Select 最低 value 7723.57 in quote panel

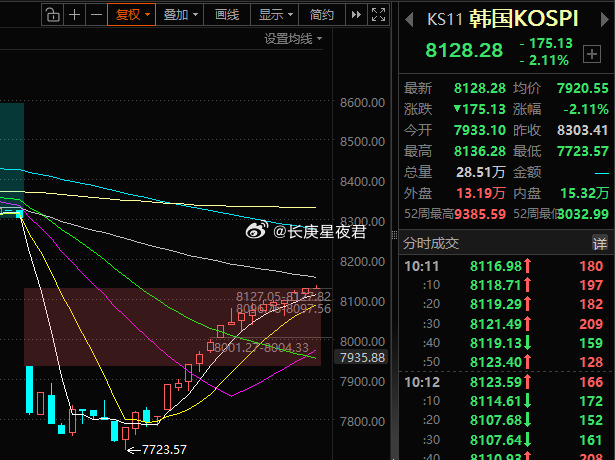point(583,151)
